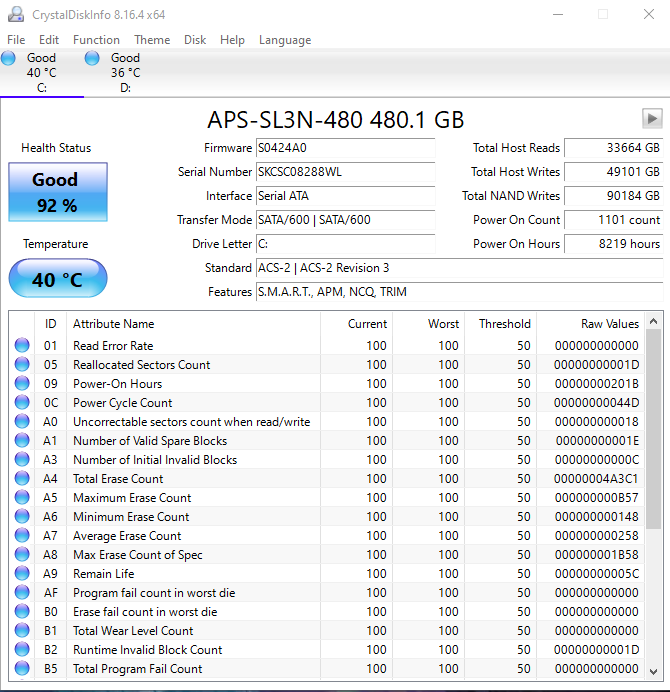Click the next disk arrow button
Screen dimensions: 670x692
(x=652, y=118)
